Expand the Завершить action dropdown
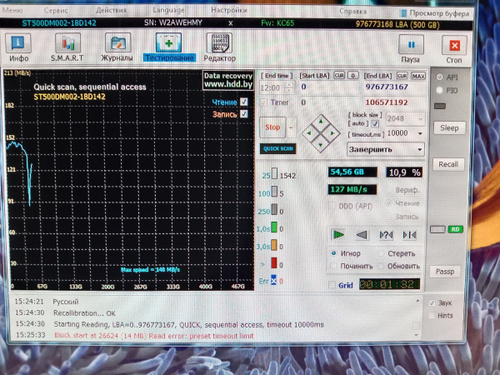Viewport: 500px width, 375px height. point(386,149)
